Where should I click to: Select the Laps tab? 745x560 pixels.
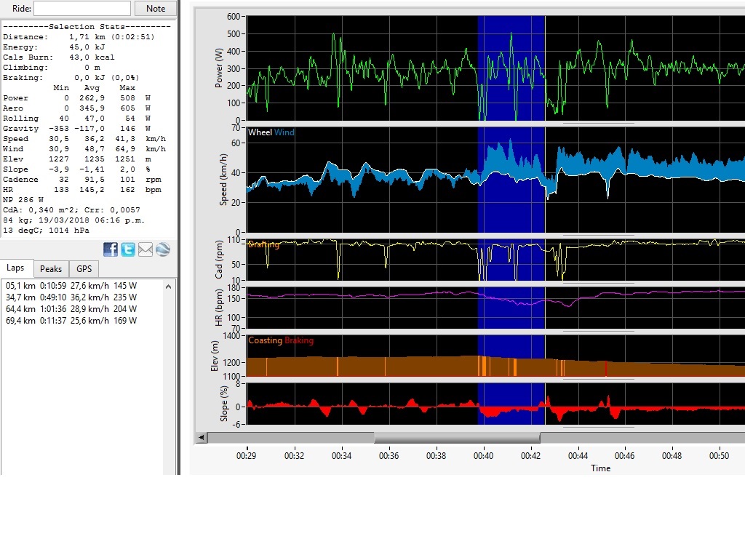coord(16,268)
